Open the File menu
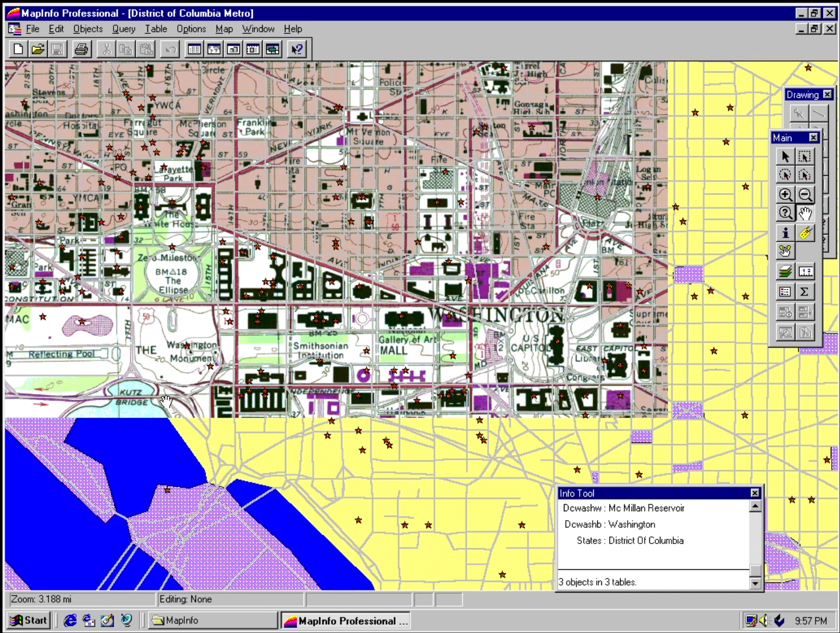This screenshot has height=633, width=840. click(x=32, y=29)
